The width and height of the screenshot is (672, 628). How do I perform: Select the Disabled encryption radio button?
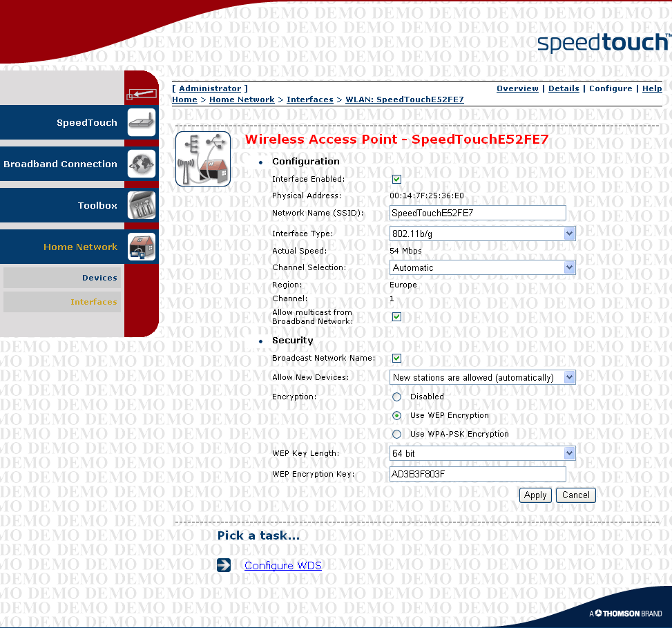point(397,397)
